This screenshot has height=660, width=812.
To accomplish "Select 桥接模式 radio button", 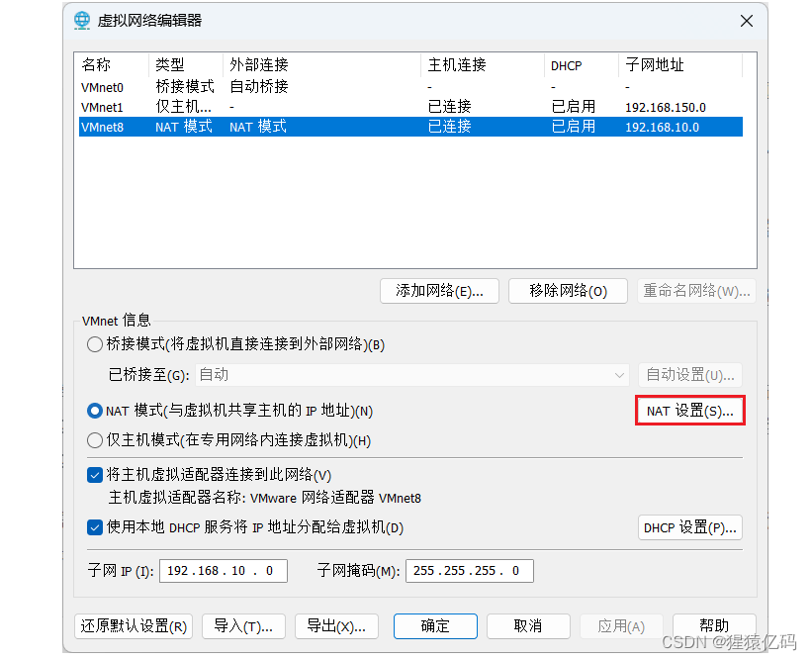I will 95,344.
